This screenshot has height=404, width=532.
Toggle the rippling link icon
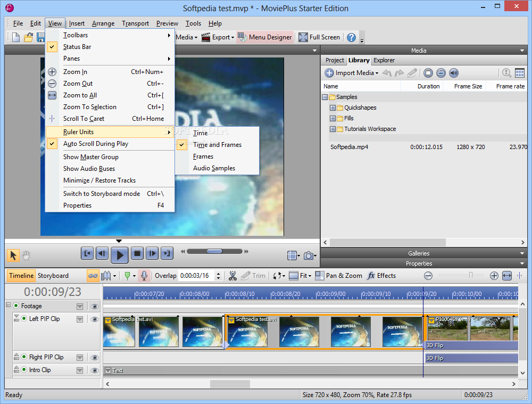[x=93, y=276]
